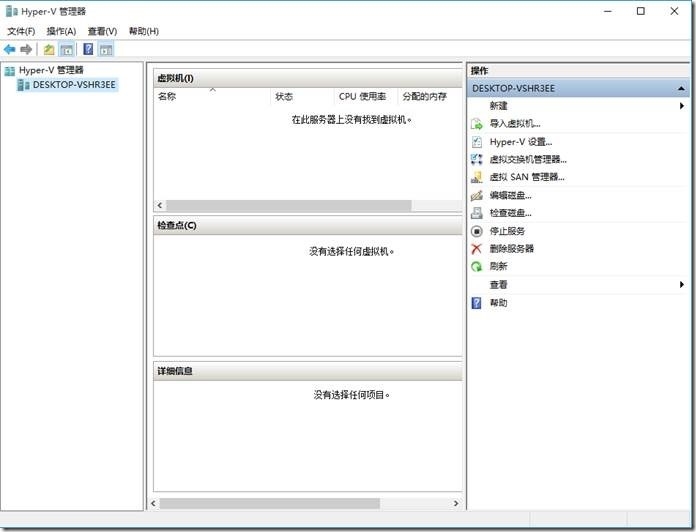This screenshot has height=532, width=696.
Task: Click the Hyper-V 设置 icon
Action: point(477,142)
